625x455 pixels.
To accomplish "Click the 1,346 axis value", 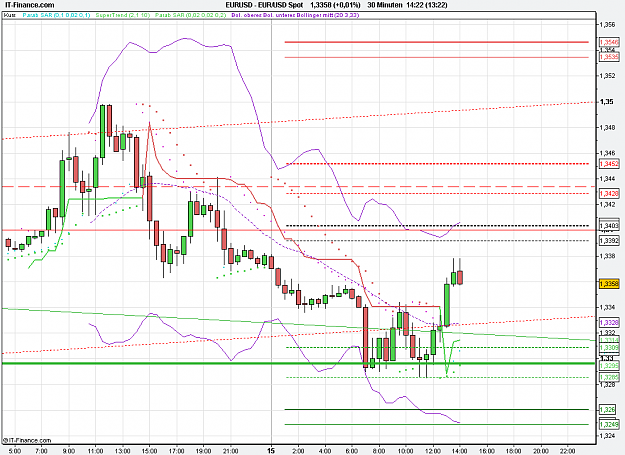I will click(608, 153).
